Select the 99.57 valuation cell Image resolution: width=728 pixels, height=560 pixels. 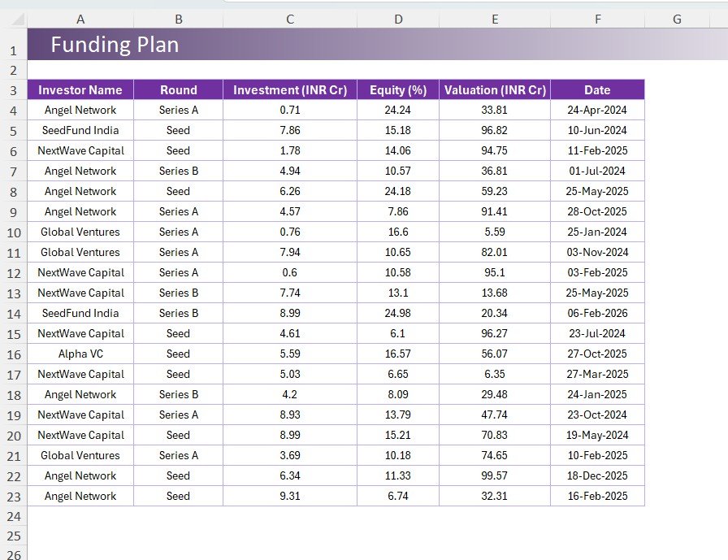(494, 475)
